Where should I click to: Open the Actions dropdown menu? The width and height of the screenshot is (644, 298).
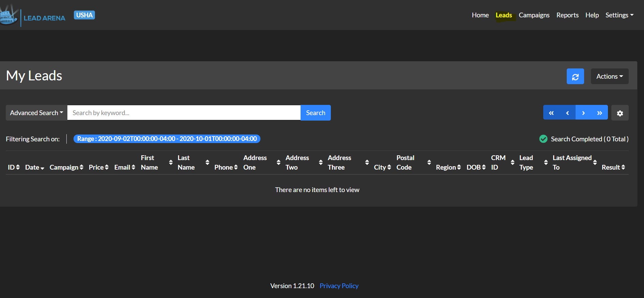point(610,76)
